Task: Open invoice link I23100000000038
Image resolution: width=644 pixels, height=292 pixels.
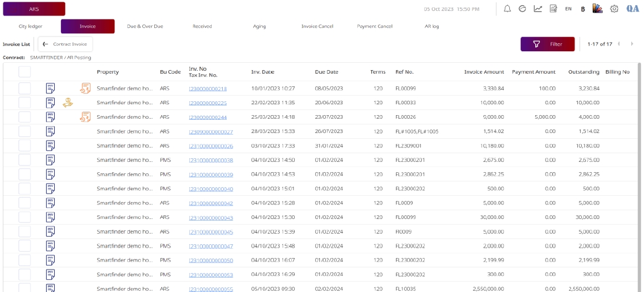Action: tap(211, 160)
